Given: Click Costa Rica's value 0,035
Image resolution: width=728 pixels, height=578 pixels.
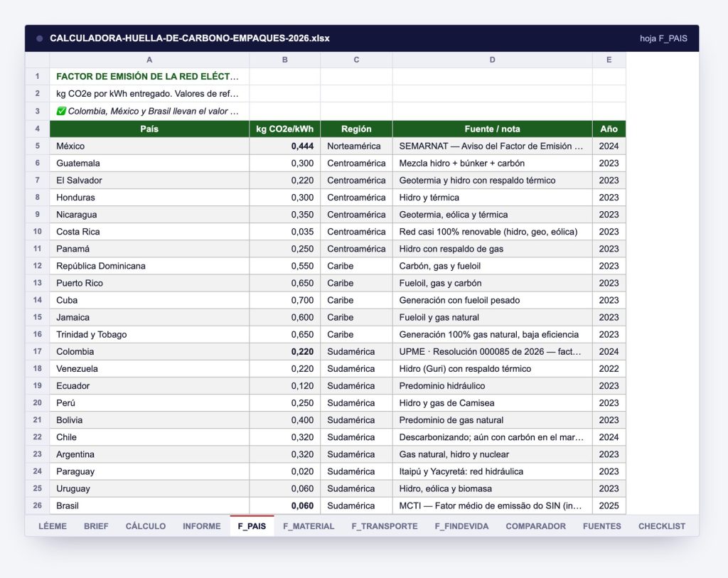Looking at the screenshot, I should pyautogui.click(x=284, y=232).
